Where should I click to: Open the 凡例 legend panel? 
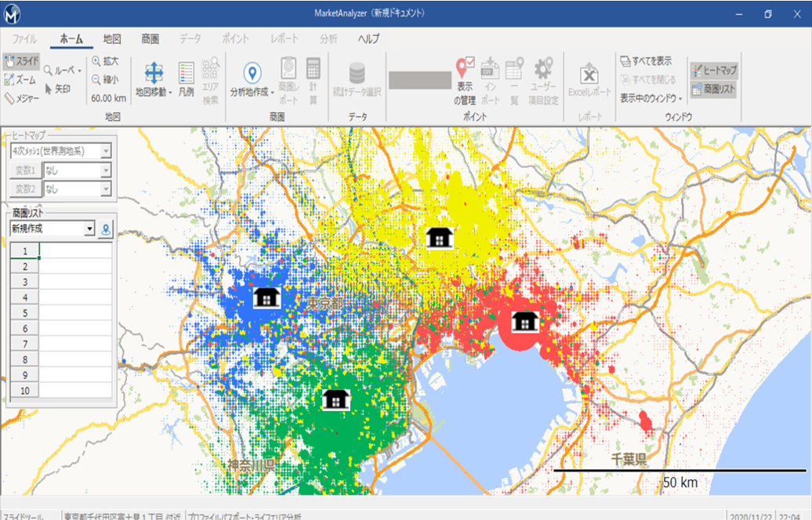187,76
